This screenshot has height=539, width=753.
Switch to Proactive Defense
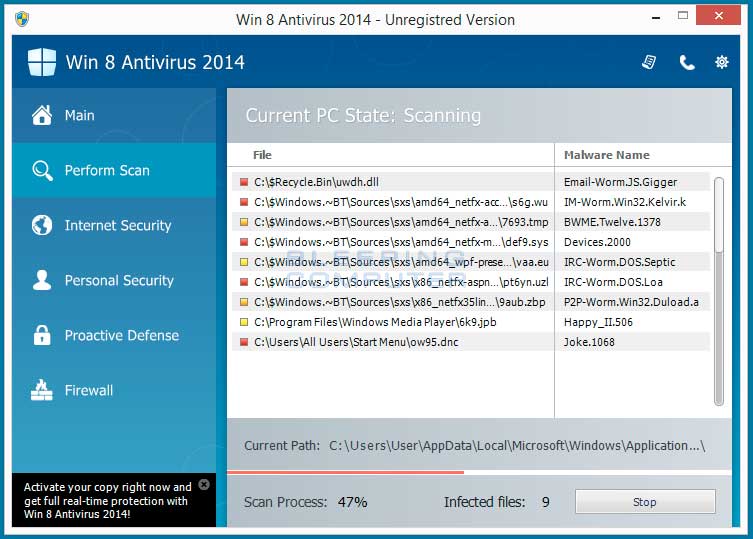click(114, 335)
